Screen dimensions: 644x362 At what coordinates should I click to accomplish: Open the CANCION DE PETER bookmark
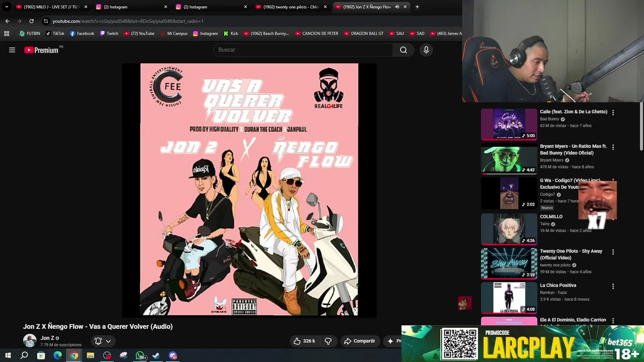pos(316,34)
